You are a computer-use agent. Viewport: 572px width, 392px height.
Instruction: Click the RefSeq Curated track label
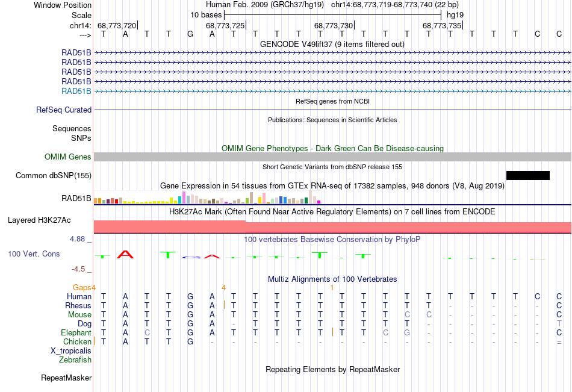pyautogui.click(x=64, y=110)
